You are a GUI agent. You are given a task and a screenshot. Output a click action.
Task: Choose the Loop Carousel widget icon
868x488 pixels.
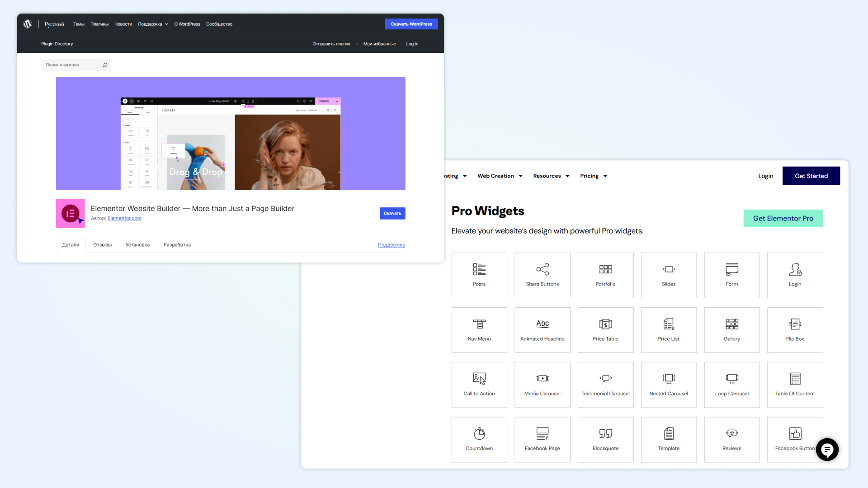(x=732, y=379)
